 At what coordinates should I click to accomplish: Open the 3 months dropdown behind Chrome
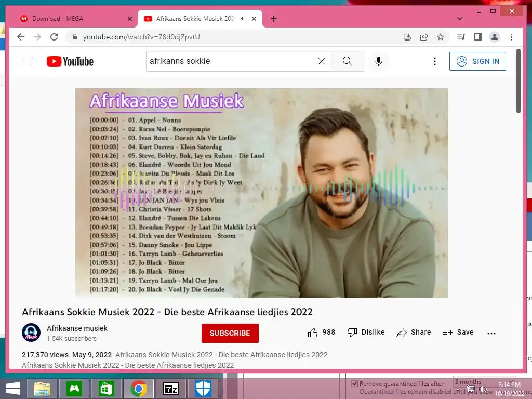(x=484, y=382)
